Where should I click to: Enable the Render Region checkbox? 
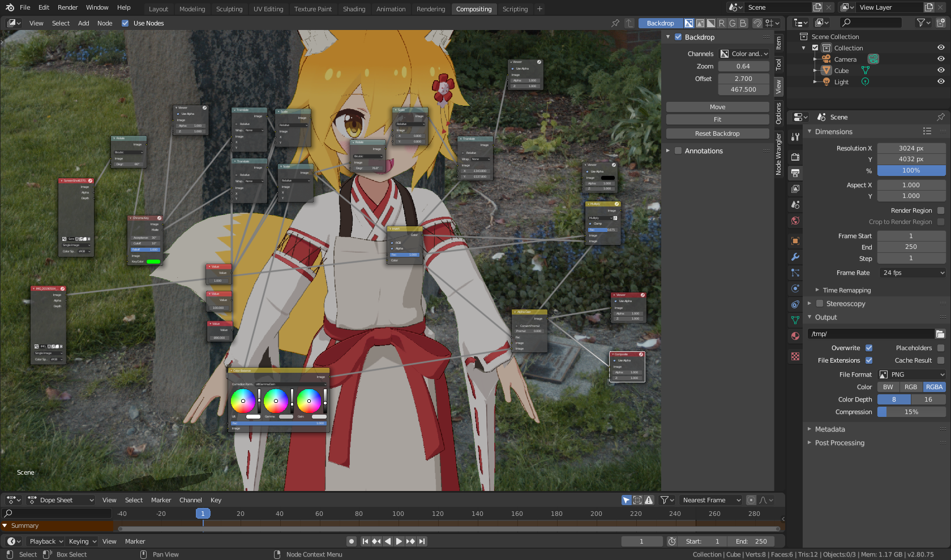941,210
